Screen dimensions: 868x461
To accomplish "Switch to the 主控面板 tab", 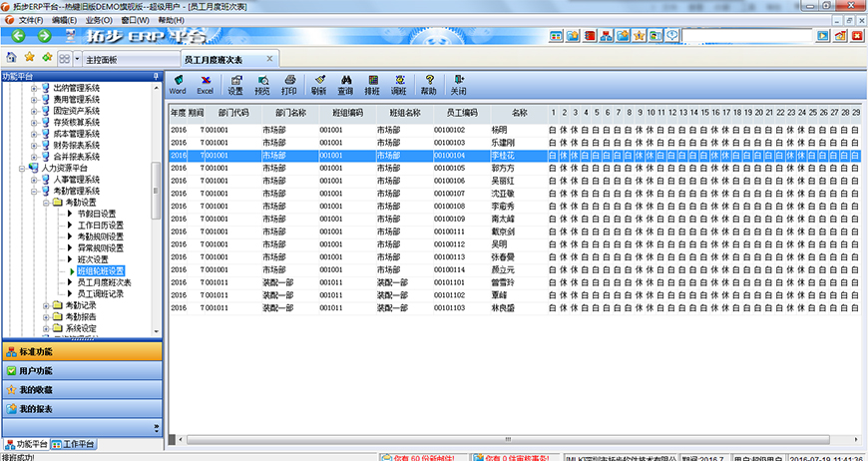I will tap(101, 59).
